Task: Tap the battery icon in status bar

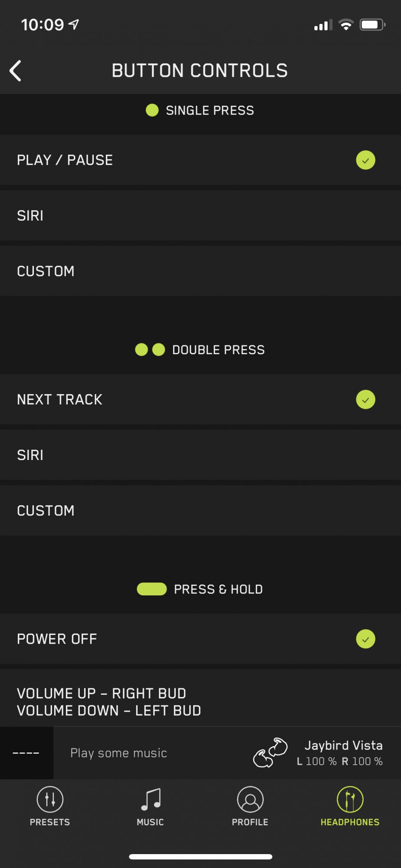Action: 372,25
